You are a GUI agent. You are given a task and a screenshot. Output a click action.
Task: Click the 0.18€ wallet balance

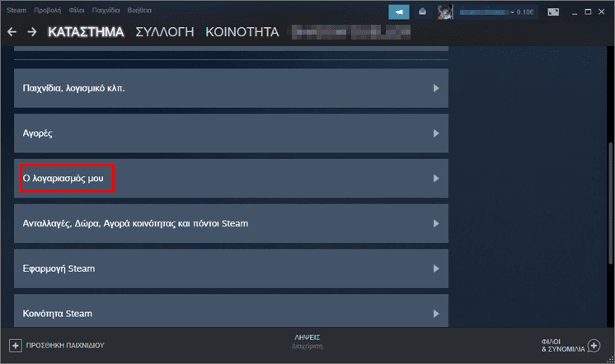[x=525, y=12]
